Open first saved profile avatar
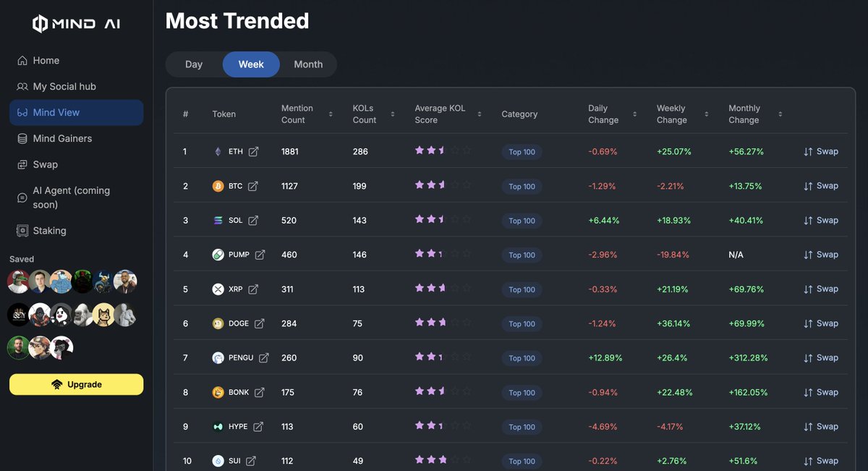Viewport: 868px width, 471px height. point(19,281)
